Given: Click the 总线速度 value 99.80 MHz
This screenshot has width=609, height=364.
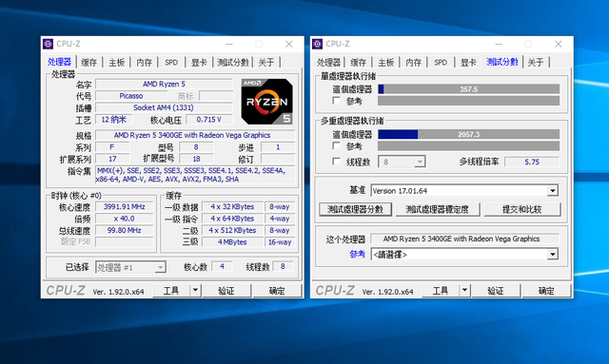Looking at the screenshot, I should [125, 230].
